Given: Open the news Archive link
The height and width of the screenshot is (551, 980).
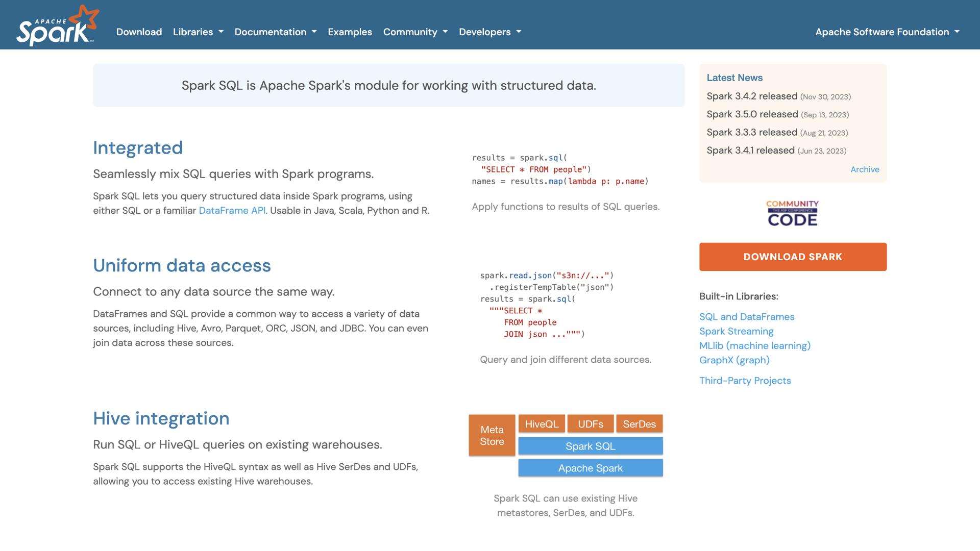Looking at the screenshot, I should point(865,169).
